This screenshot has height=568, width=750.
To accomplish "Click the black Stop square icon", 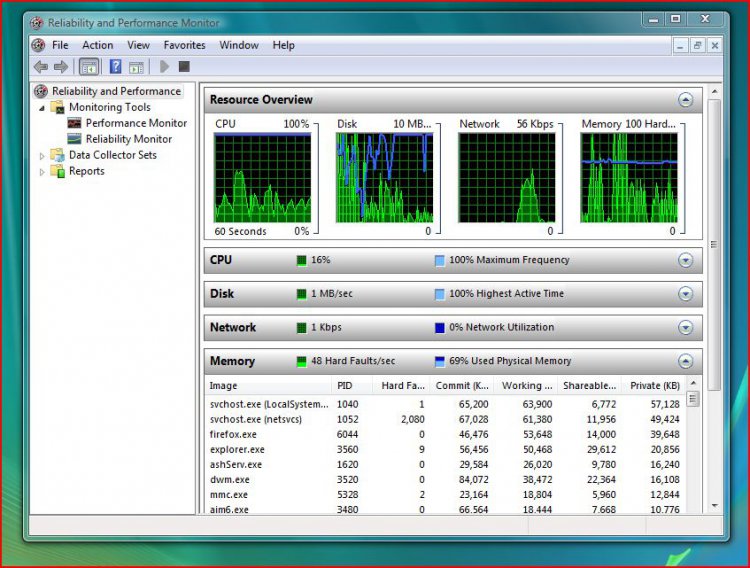I will pyautogui.click(x=184, y=66).
